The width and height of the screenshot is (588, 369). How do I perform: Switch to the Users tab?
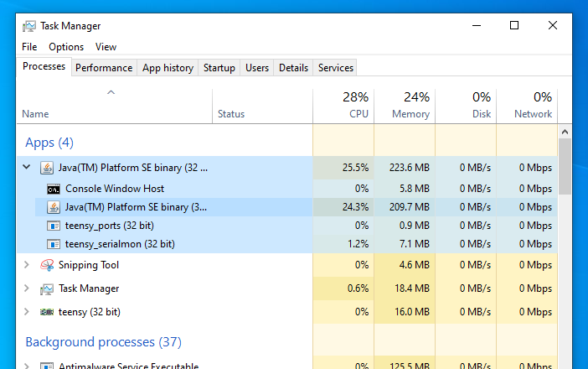pyautogui.click(x=257, y=68)
